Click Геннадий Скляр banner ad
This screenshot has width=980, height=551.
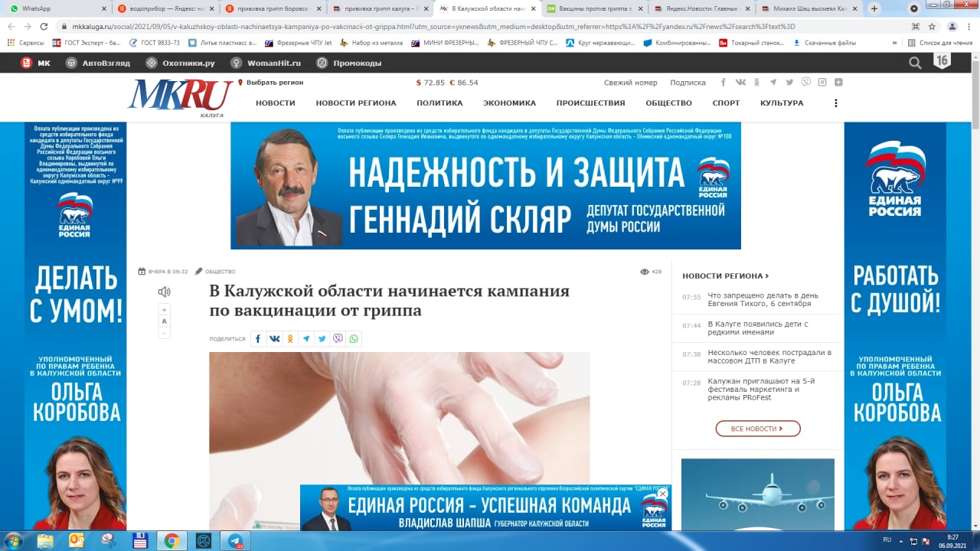point(485,185)
